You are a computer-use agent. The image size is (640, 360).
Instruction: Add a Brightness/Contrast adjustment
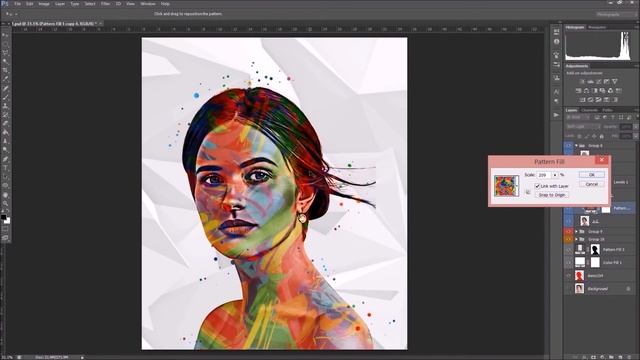point(582,81)
